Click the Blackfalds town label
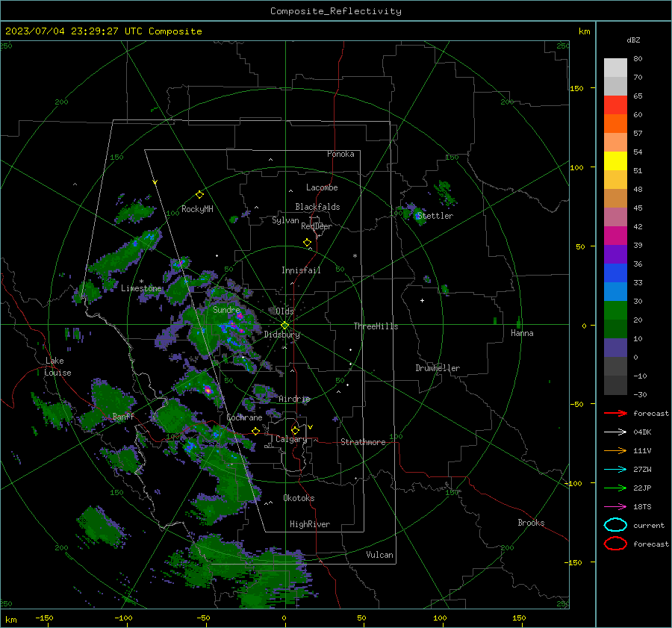The width and height of the screenshot is (672, 628). coord(317,207)
